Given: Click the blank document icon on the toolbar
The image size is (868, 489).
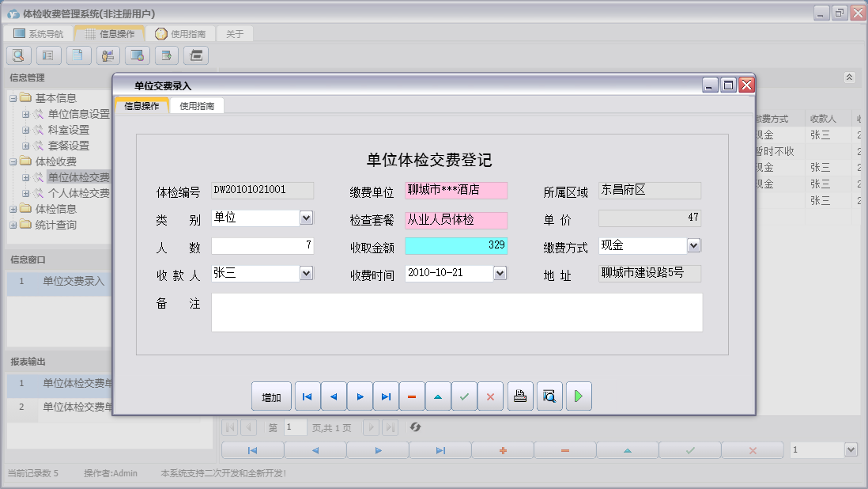Looking at the screenshot, I should [x=77, y=55].
